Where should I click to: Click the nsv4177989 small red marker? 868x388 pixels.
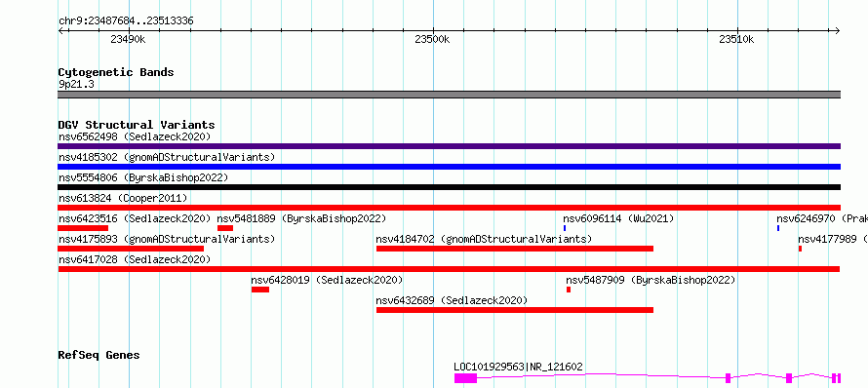tap(800, 249)
